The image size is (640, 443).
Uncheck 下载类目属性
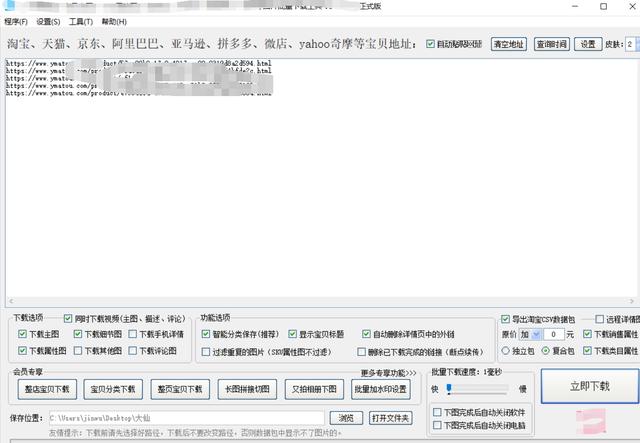coord(587,350)
